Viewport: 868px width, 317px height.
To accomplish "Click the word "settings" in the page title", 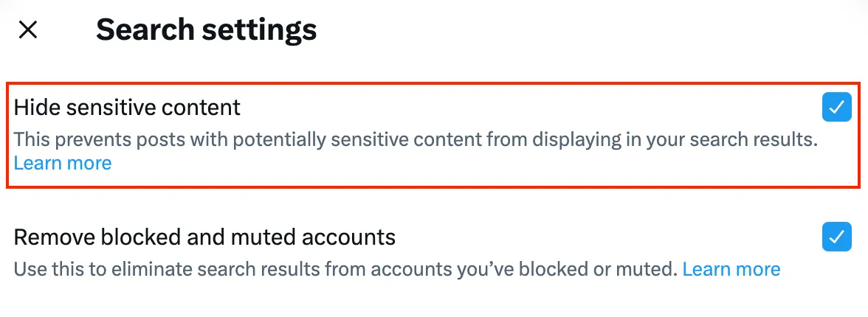I will pyautogui.click(x=263, y=30).
